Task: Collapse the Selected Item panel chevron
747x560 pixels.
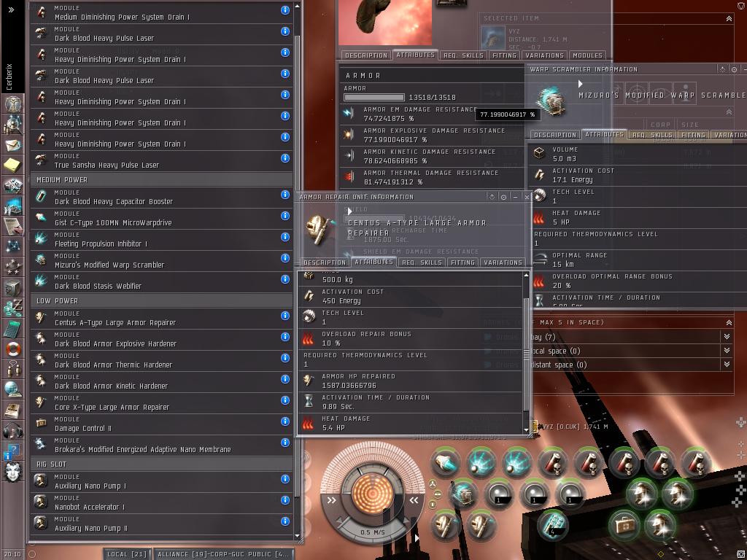Action: click(x=729, y=18)
